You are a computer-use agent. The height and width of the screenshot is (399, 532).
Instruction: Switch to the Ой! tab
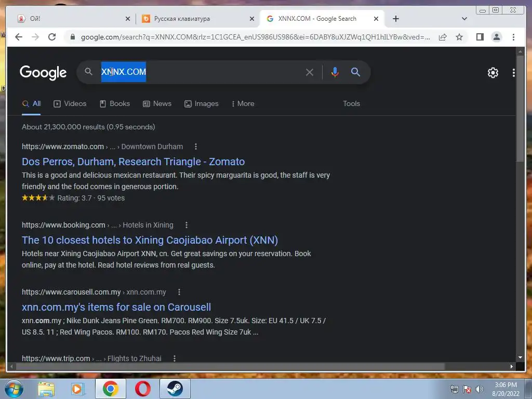[x=71, y=19]
